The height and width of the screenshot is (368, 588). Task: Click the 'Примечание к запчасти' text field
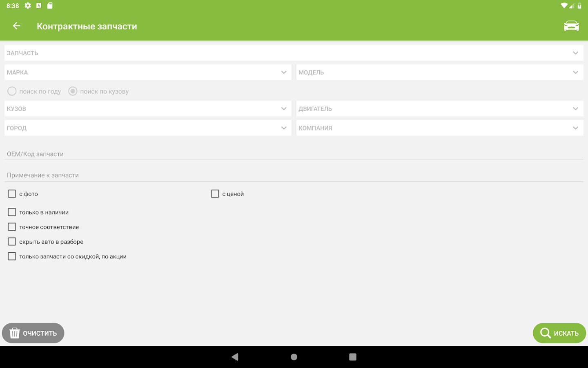tap(294, 175)
